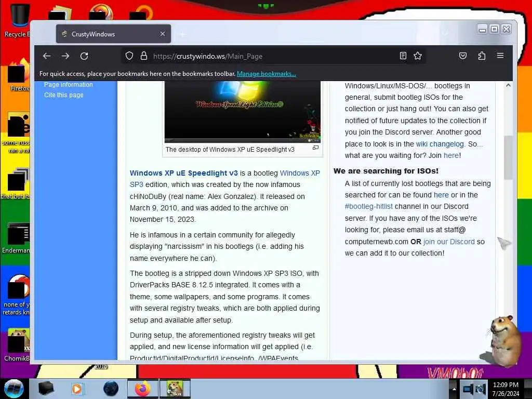Open the Manage bookmarks link
Screen dimensions: 532x399
(x=267, y=74)
